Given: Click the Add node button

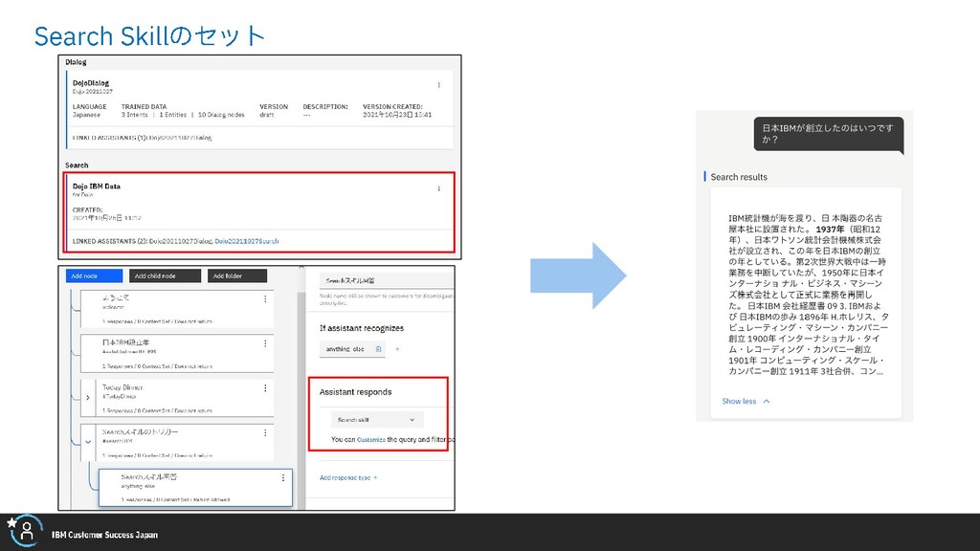Looking at the screenshot, I should point(94,275).
